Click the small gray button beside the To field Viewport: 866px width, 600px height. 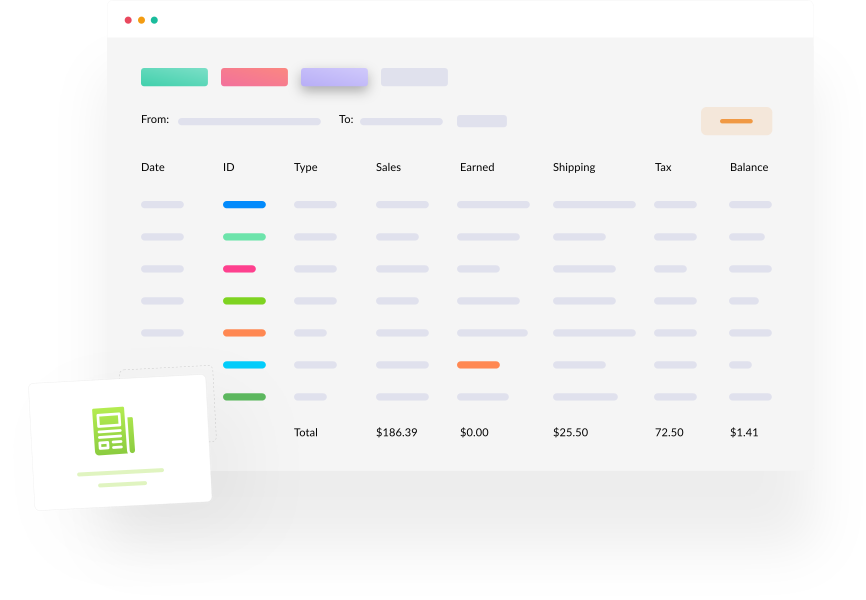pos(482,121)
